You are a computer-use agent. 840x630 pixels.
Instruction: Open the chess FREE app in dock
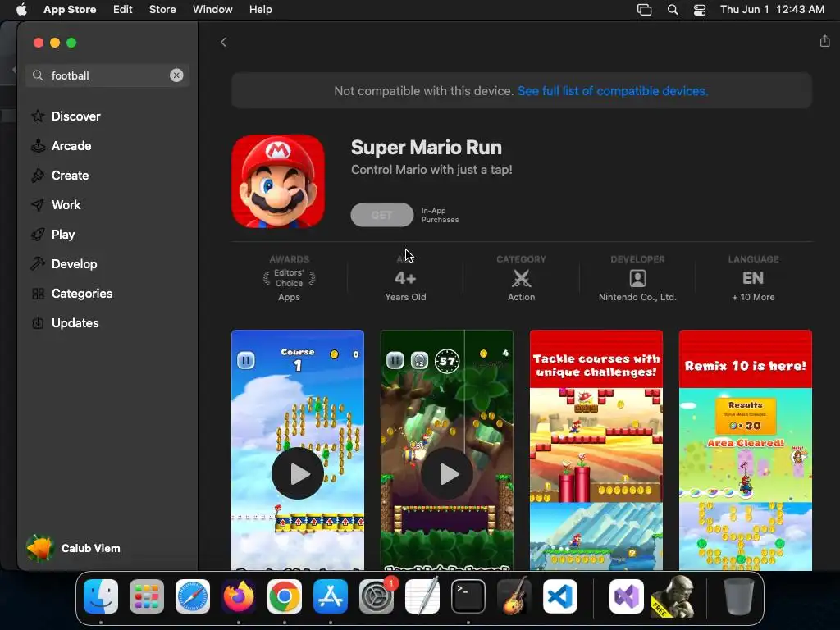pos(673,596)
